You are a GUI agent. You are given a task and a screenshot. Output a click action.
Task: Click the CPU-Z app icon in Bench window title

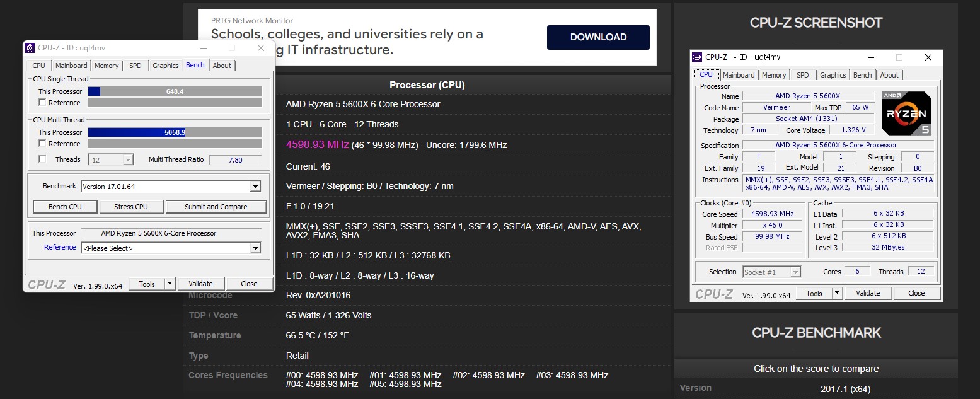30,48
